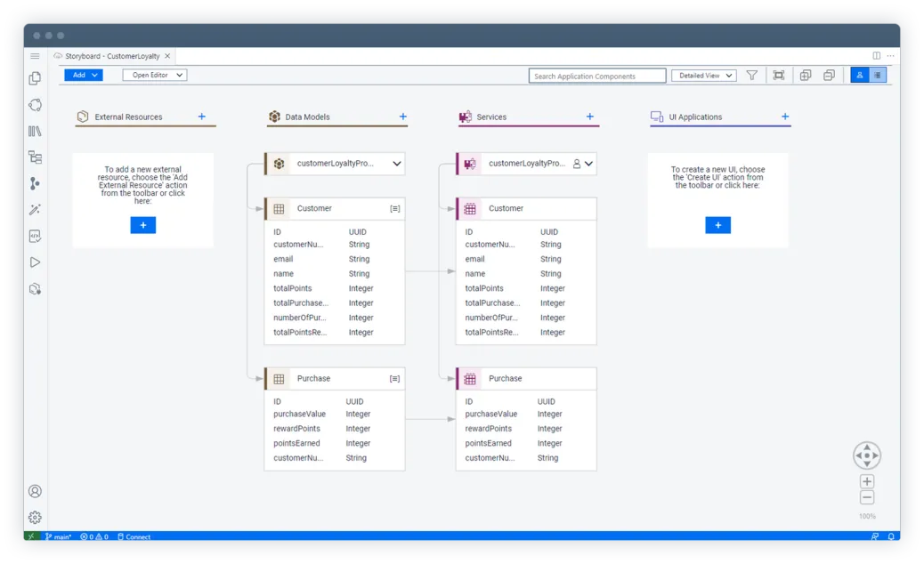Screen dimensions: 924x564
Task: Open the Open Editor dropdown
Action: click(x=154, y=76)
